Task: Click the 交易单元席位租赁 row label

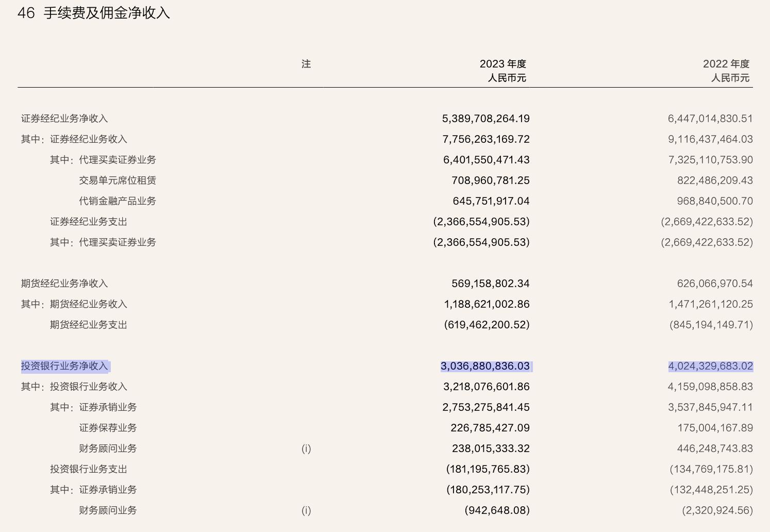Action: click(x=118, y=180)
